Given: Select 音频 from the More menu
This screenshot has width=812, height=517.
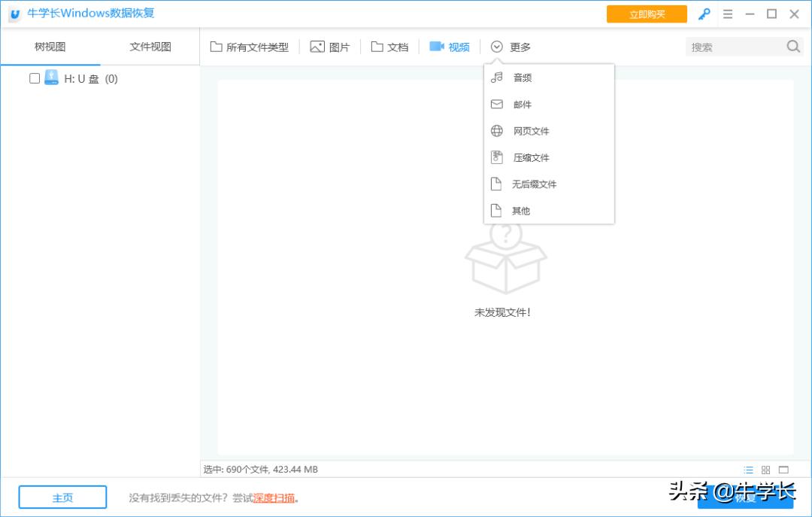Looking at the screenshot, I should pyautogui.click(x=522, y=77).
